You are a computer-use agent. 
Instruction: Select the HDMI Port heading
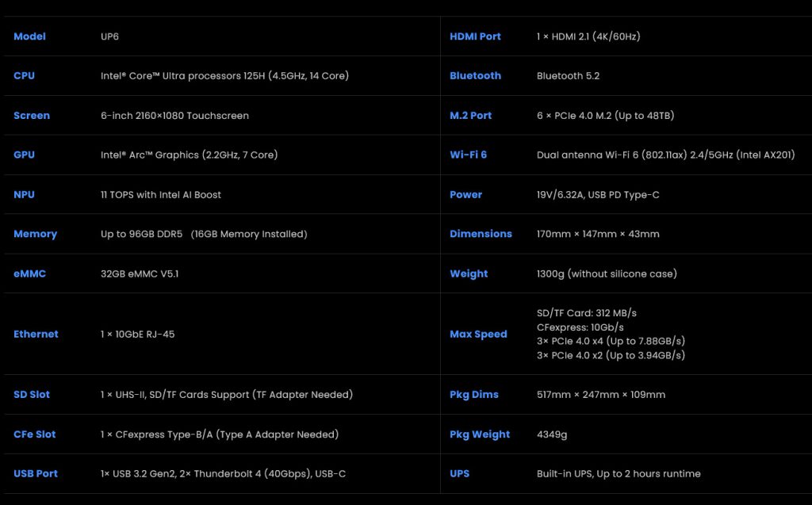point(475,36)
